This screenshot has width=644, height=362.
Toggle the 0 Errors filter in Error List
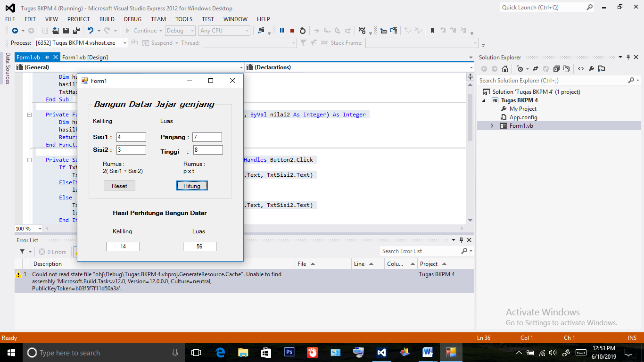(53, 252)
